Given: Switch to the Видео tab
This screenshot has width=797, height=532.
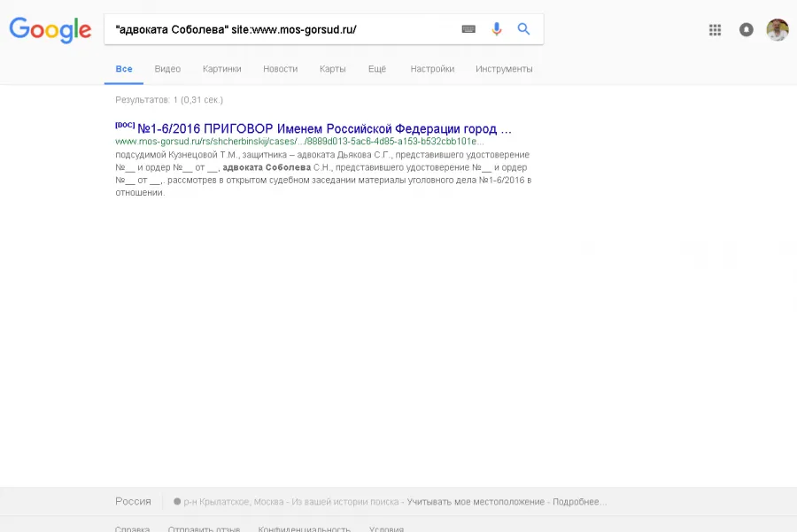Looking at the screenshot, I should click(167, 69).
